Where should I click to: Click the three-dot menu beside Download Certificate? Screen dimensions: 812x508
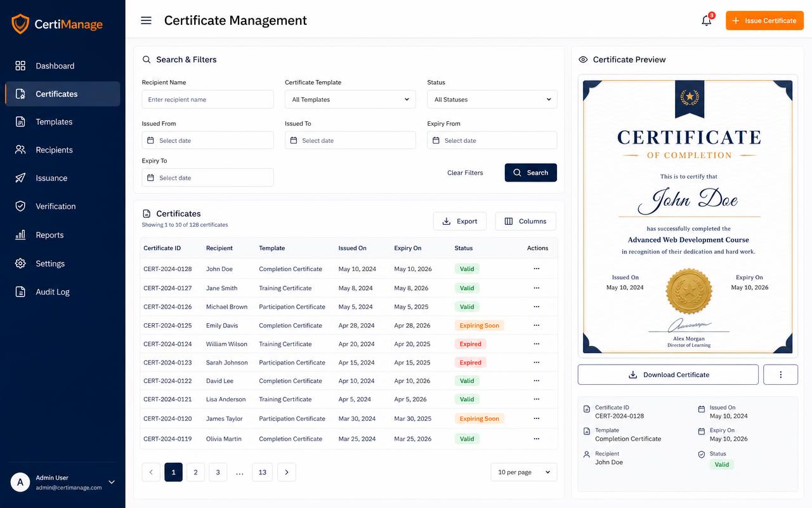click(x=780, y=375)
